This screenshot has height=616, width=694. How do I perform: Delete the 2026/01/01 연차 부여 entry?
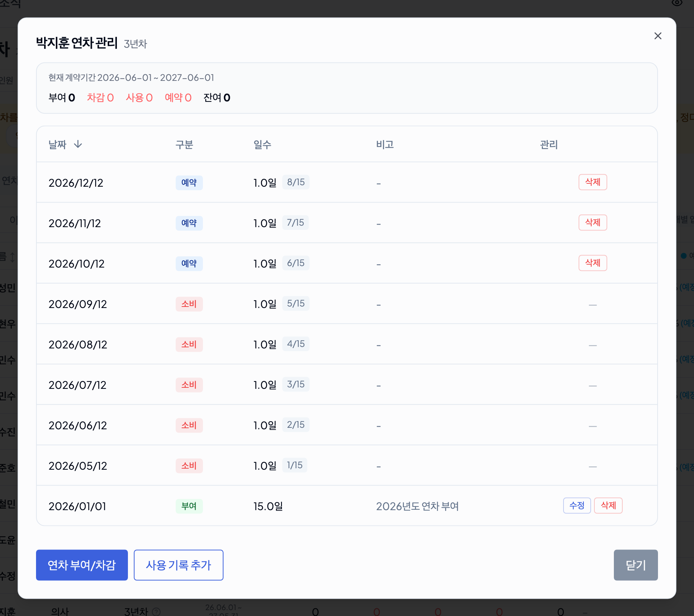coord(608,506)
